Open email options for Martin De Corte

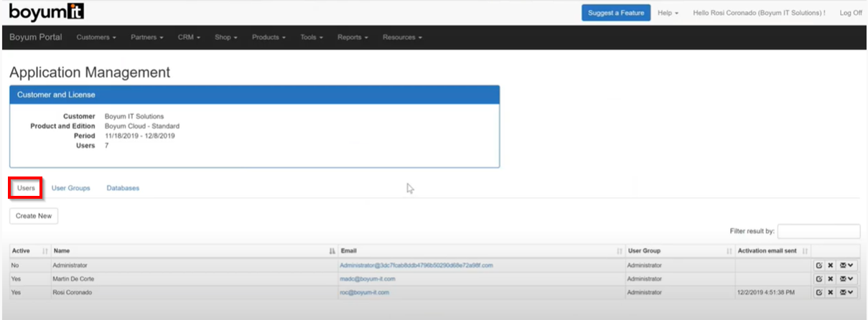[846, 279]
